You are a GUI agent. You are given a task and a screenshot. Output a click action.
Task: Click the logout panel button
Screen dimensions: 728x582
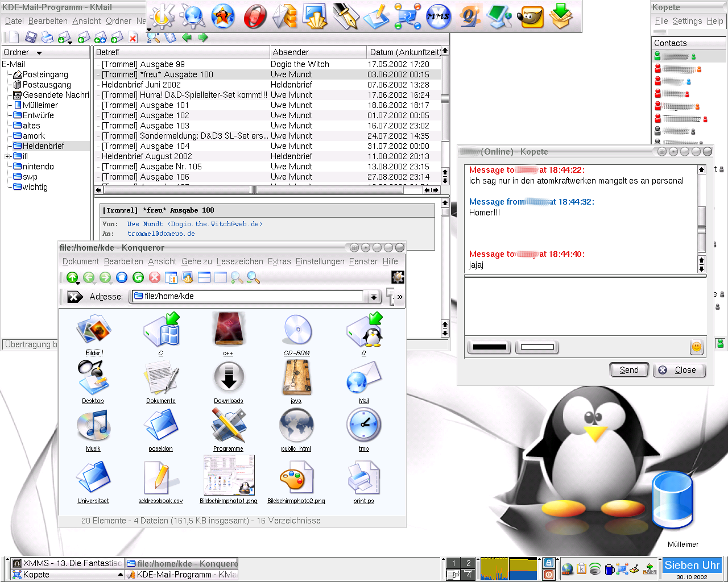(548, 575)
